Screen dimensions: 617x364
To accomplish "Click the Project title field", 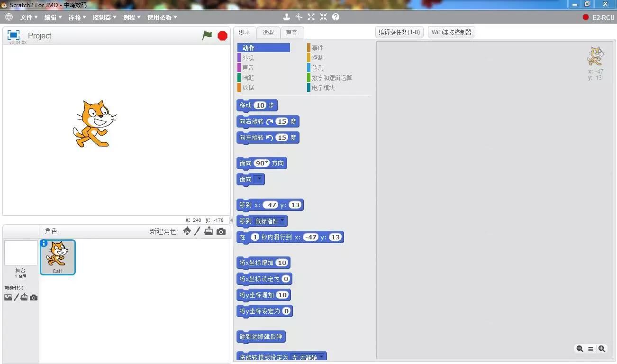I will pos(39,36).
